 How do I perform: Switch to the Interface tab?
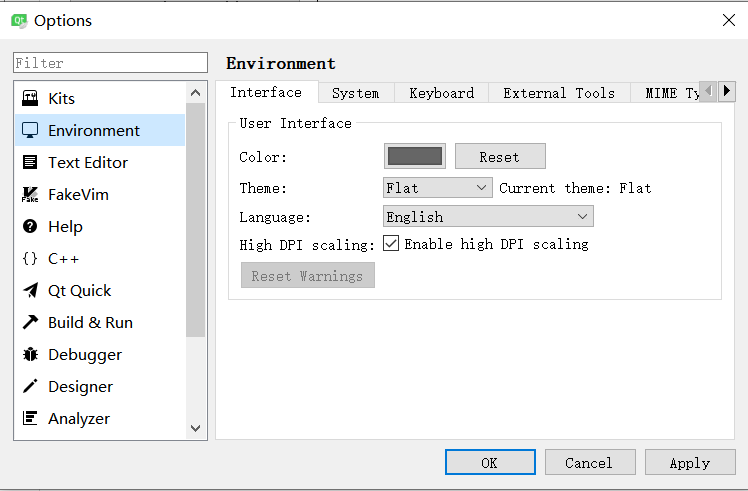pos(266,92)
